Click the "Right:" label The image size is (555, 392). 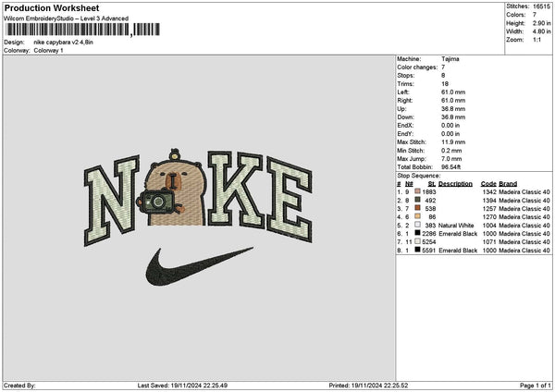point(405,101)
